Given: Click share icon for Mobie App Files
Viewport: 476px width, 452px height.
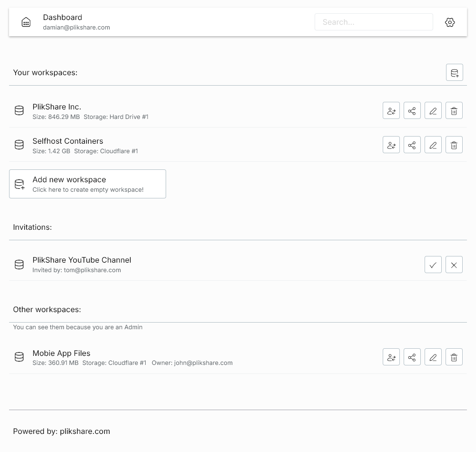Looking at the screenshot, I should [x=412, y=357].
